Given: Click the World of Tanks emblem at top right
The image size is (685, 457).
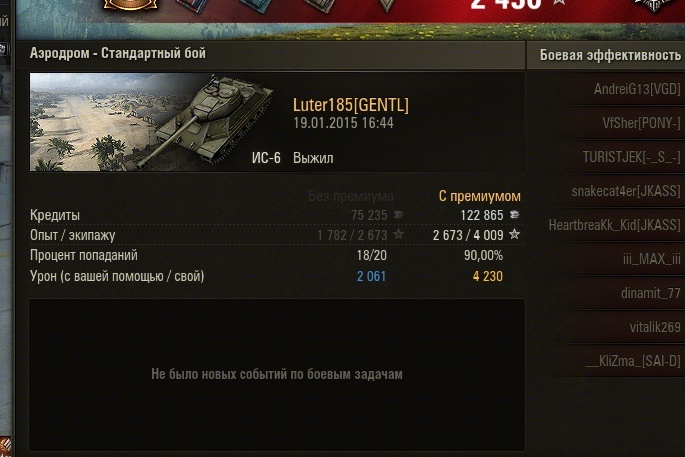Looking at the screenshot, I should [655, 4].
